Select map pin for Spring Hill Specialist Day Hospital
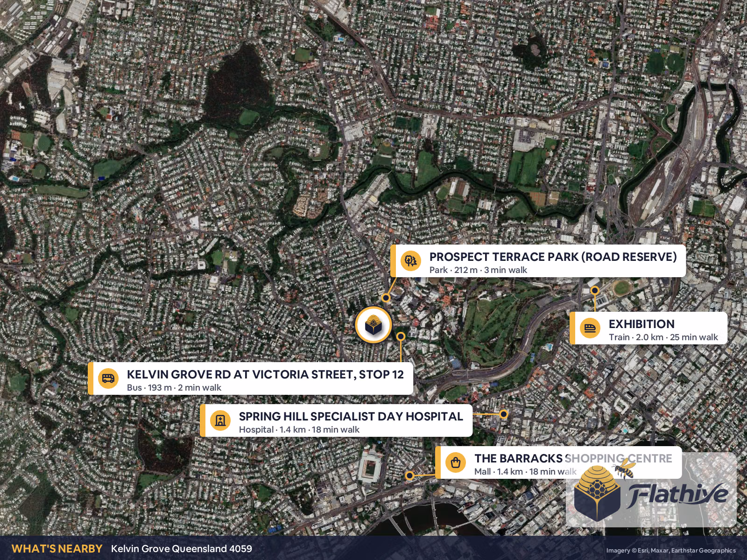 (x=503, y=414)
